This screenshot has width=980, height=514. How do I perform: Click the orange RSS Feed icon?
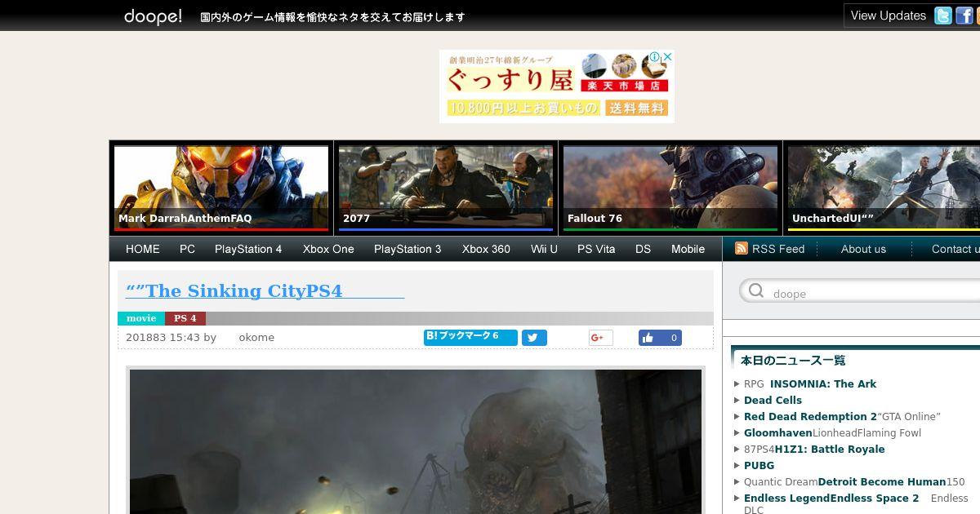742,249
